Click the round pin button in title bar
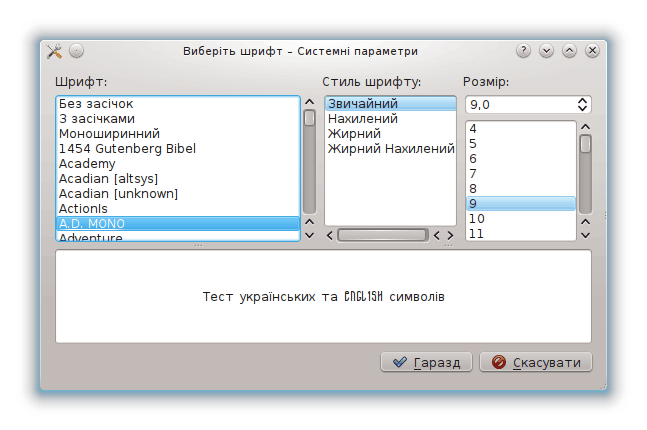647x430 pixels. coord(77,51)
